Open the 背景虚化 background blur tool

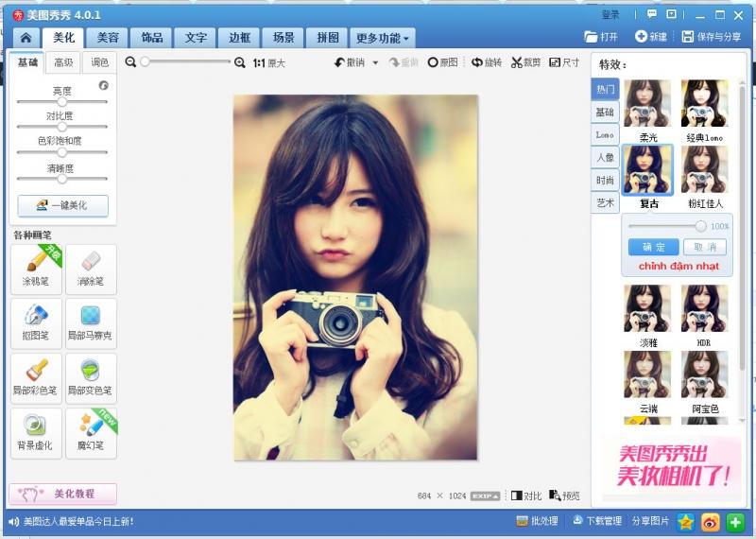36,432
